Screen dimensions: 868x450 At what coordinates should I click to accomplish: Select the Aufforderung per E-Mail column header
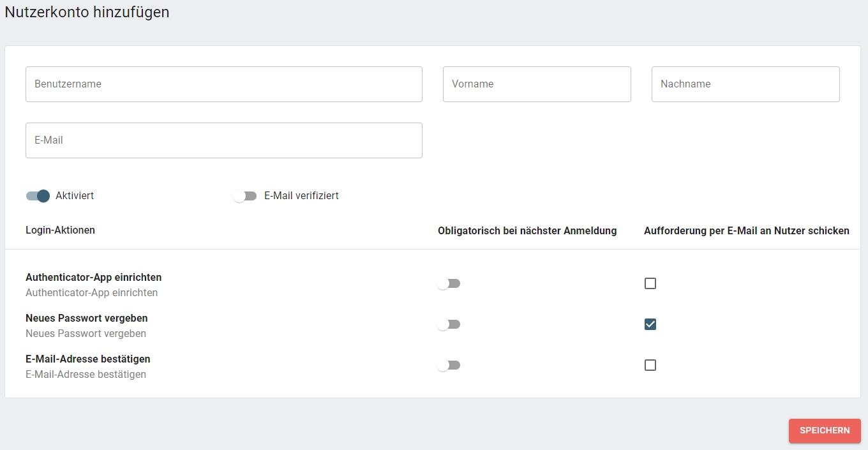click(746, 230)
